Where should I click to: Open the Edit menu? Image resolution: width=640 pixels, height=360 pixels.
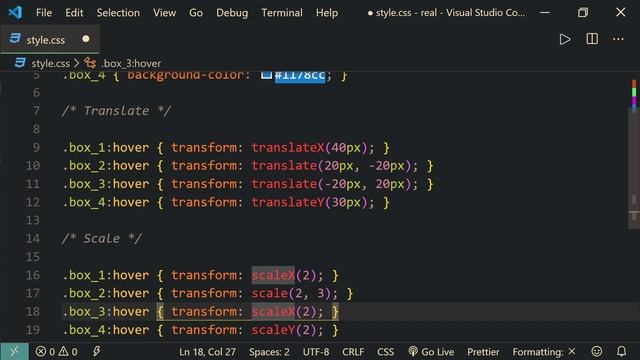[74, 13]
